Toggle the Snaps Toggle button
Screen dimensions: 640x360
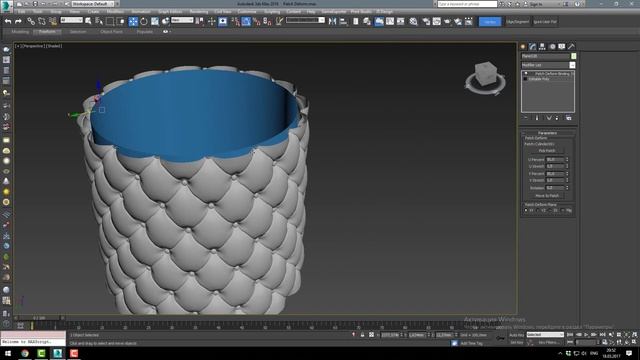pos(236,21)
